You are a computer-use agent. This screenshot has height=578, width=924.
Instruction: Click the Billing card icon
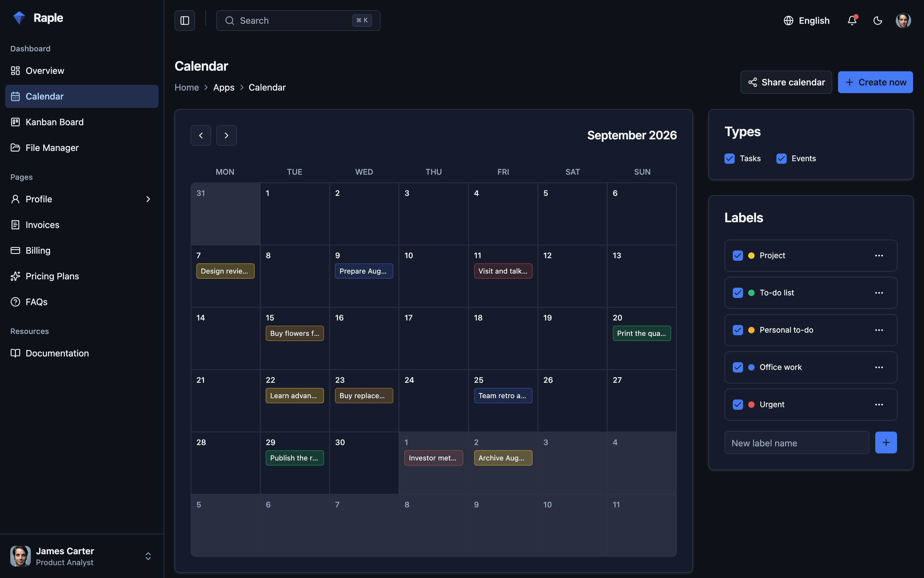[15, 250]
